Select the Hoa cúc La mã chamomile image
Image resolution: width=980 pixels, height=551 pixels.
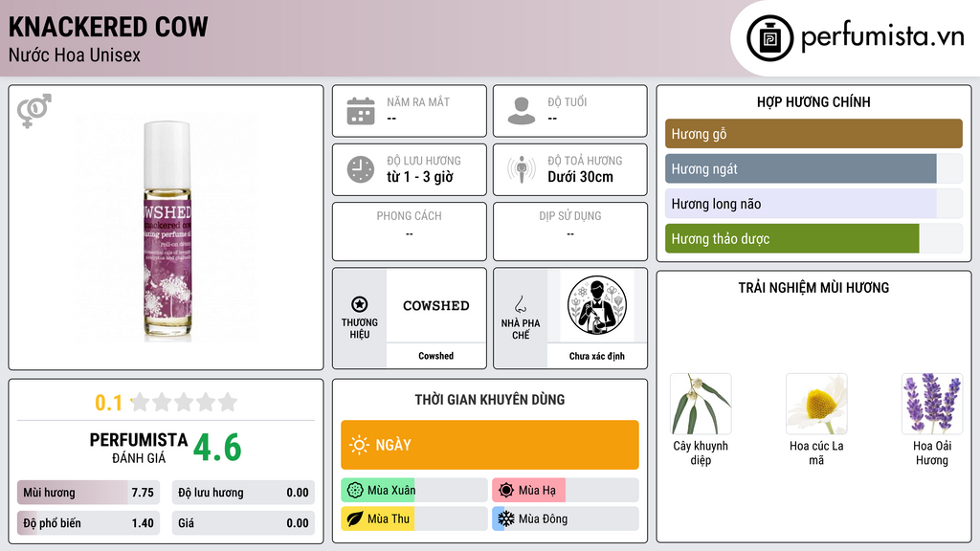click(x=816, y=404)
